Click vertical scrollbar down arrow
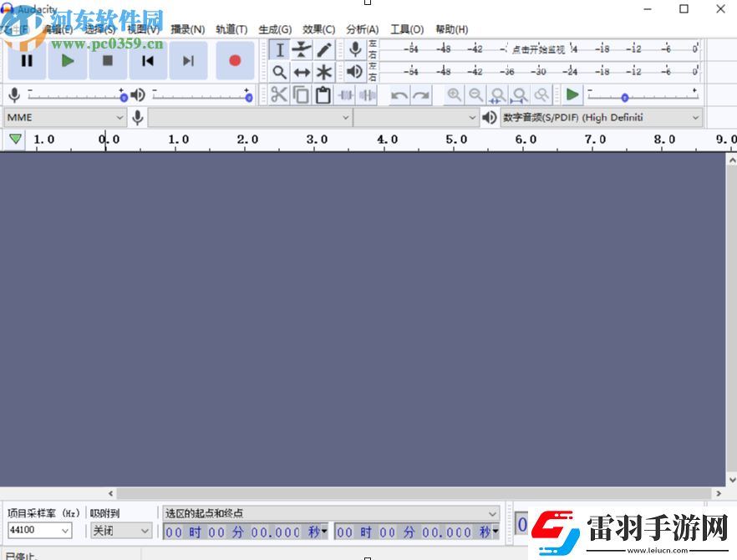Viewport: 737px width, 560px height. [x=732, y=480]
